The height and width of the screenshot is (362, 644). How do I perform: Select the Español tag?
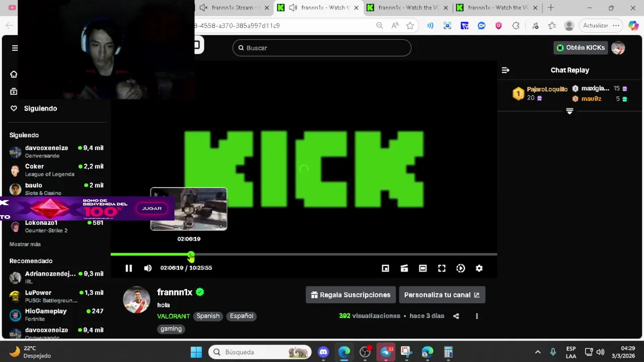click(242, 316)
